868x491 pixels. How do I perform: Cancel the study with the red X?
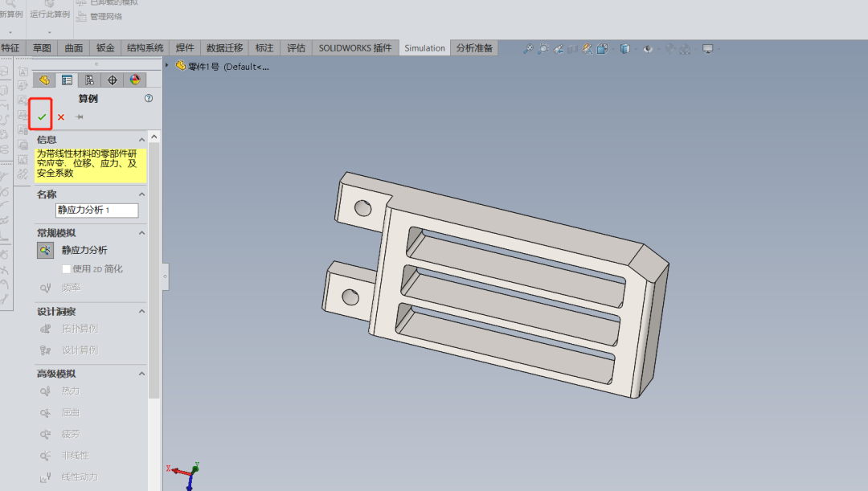coord(61,117)
